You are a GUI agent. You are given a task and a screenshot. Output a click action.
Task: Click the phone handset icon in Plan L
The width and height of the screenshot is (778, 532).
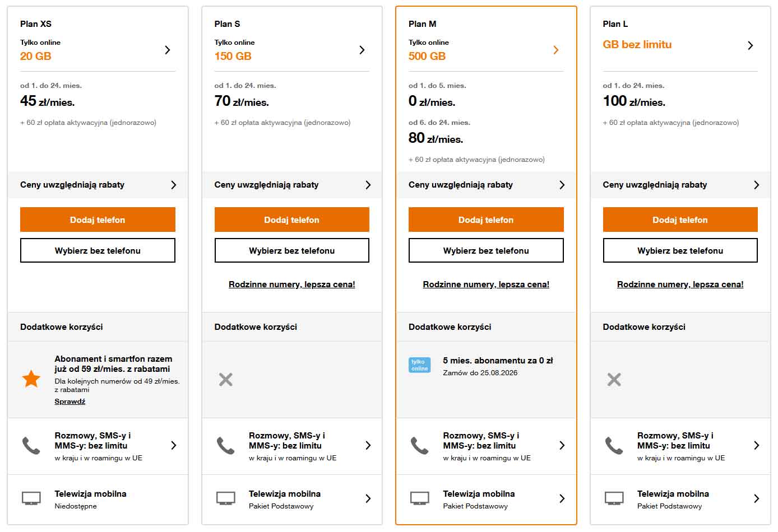click(x=614, y=446)
